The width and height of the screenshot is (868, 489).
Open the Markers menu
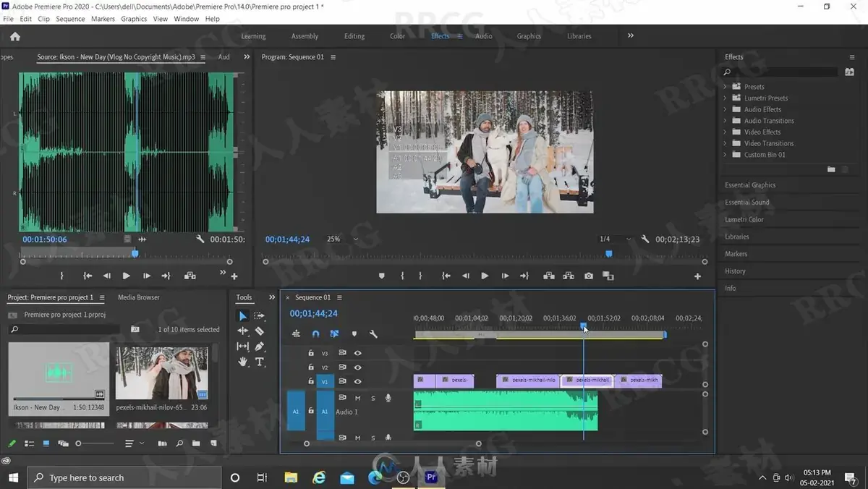click(103, 19)
